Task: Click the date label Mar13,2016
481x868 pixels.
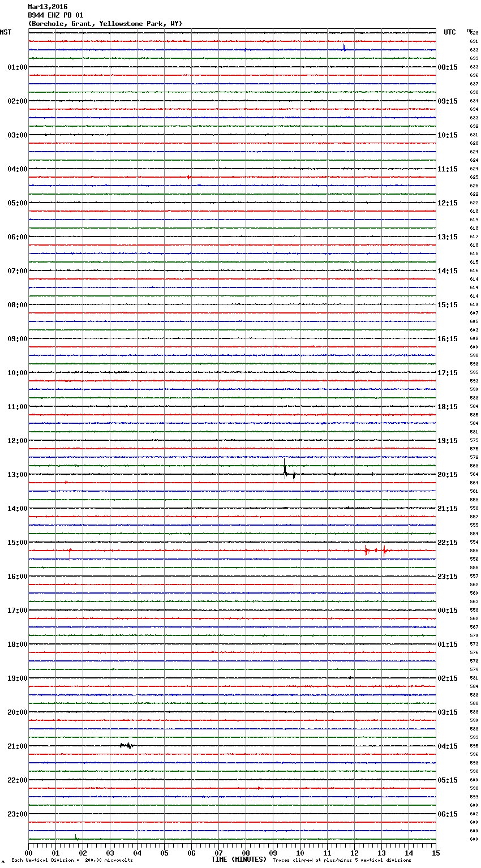Action: click(48, 7)
